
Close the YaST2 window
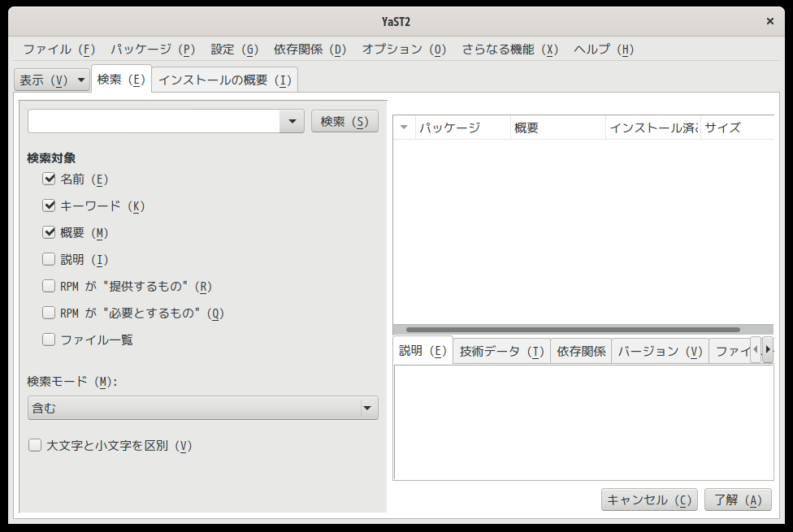tap(769, 21)
